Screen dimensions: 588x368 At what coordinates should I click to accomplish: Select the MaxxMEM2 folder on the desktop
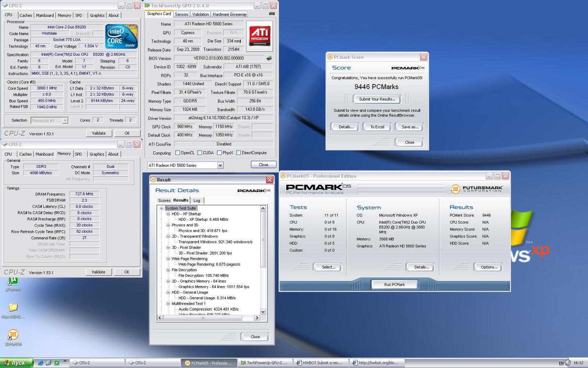tap(13, 310)
